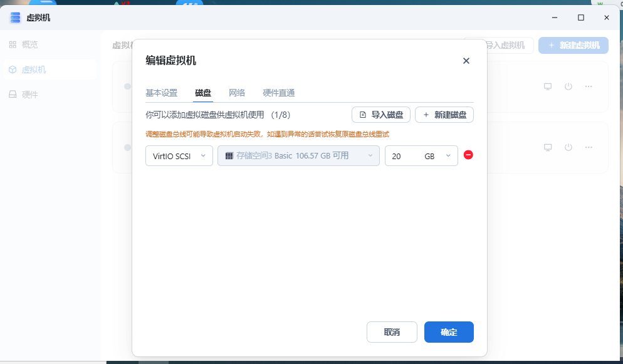Open the 存储空间3 storage dropdown
This screenshot has width=623, height=364.
tap(298, 156)
